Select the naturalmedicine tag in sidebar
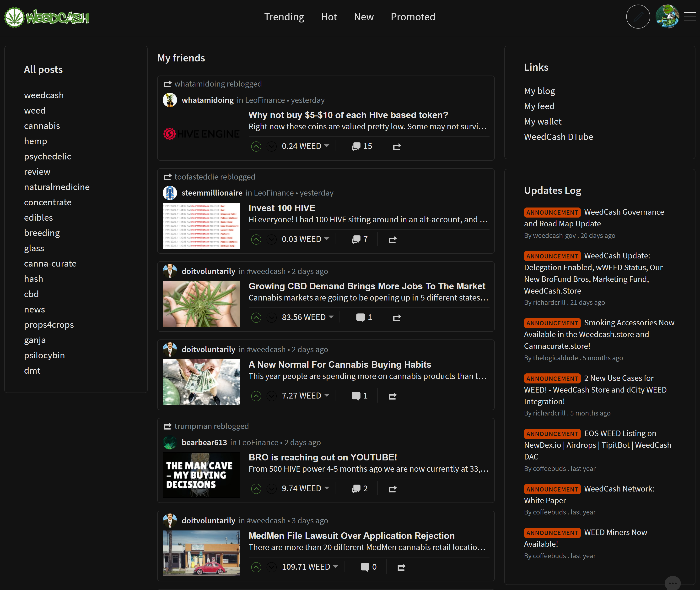Image resolution: width=700 pixels, height=590 pixels. (x=57, y=187)
